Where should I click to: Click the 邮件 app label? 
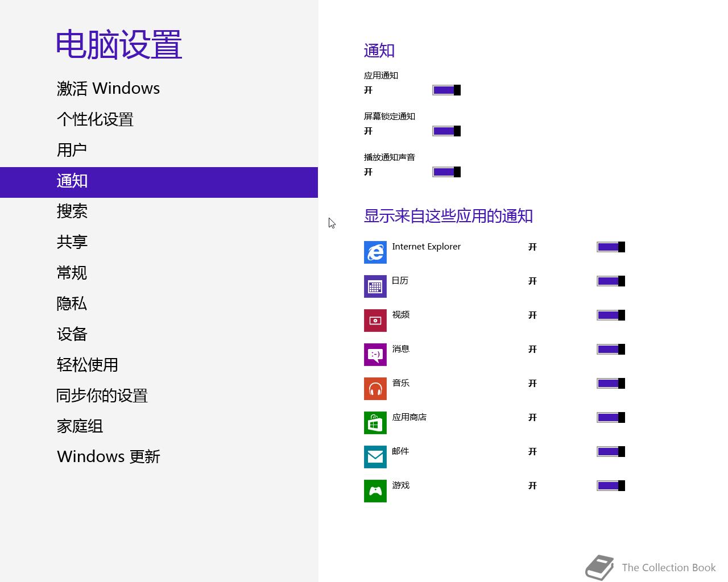[x=401, y=451]
